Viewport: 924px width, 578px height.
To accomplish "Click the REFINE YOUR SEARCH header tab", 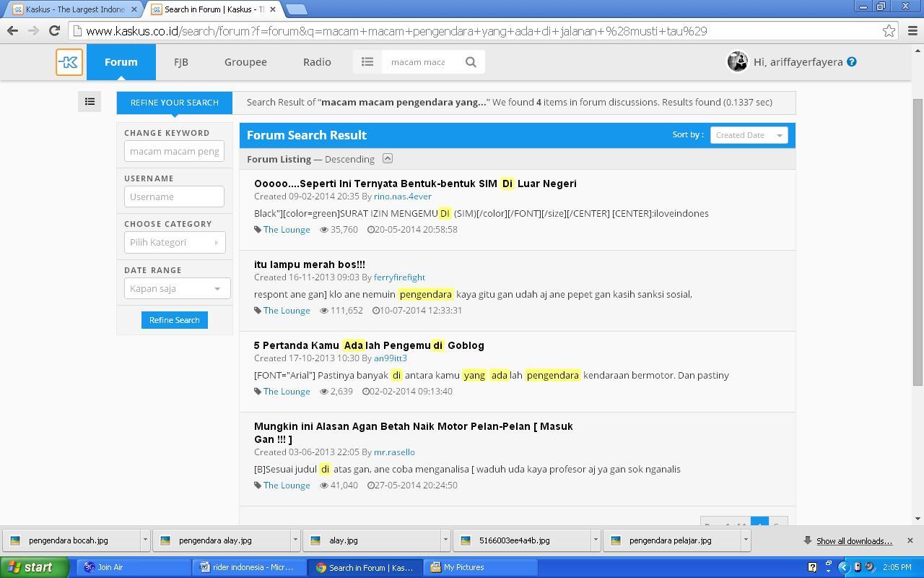I will [x=175, y=103].
